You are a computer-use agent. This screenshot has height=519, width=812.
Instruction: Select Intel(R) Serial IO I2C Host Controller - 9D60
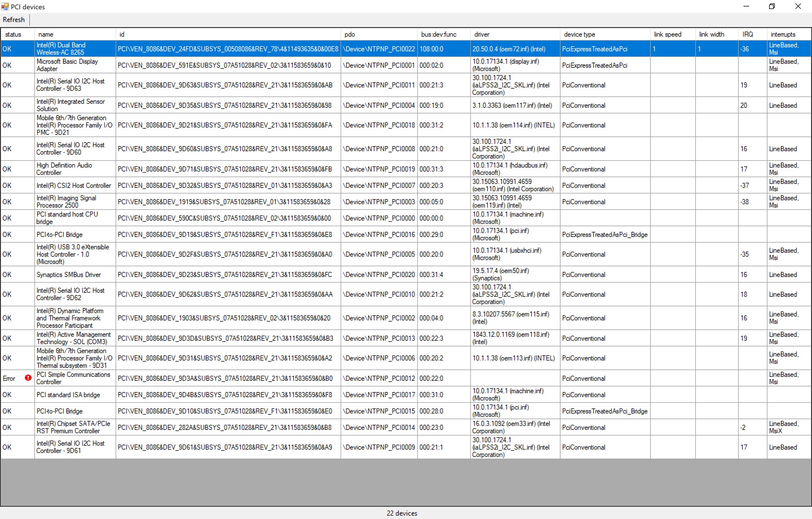point(75,149)
